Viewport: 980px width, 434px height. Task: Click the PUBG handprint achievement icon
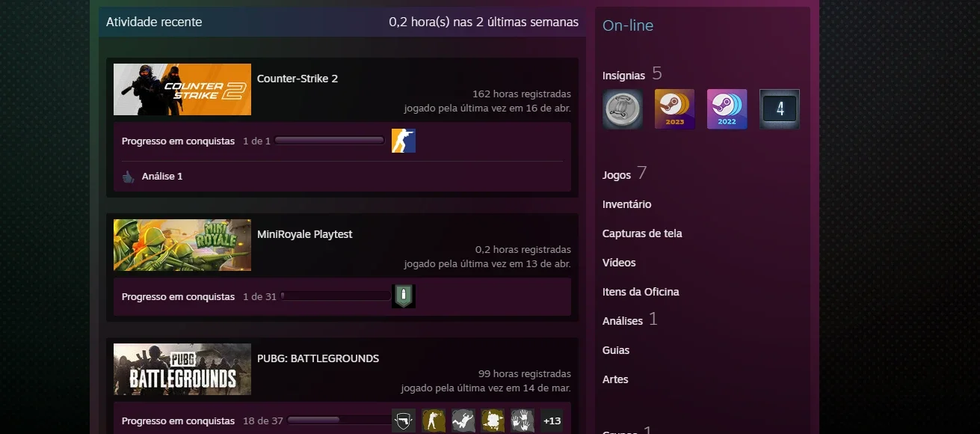click(523, 421)
